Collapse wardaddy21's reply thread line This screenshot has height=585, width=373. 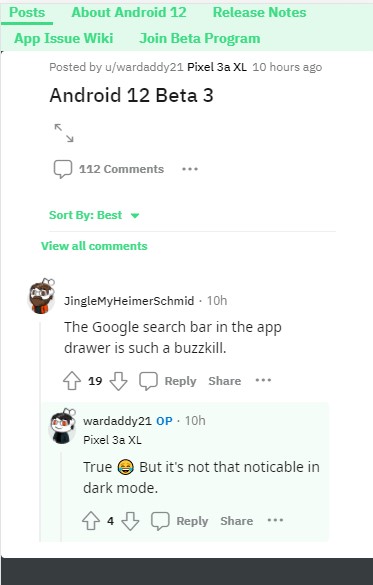point(62,497)
